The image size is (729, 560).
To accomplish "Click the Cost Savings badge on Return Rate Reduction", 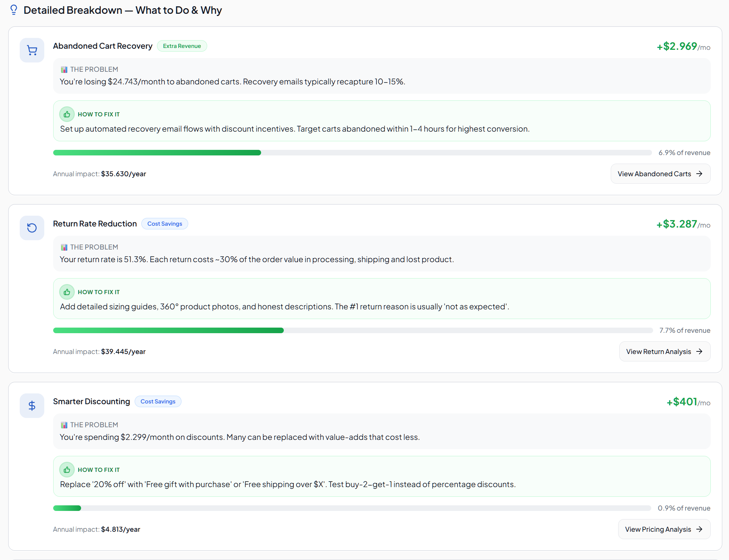I will tap(165, 224).
